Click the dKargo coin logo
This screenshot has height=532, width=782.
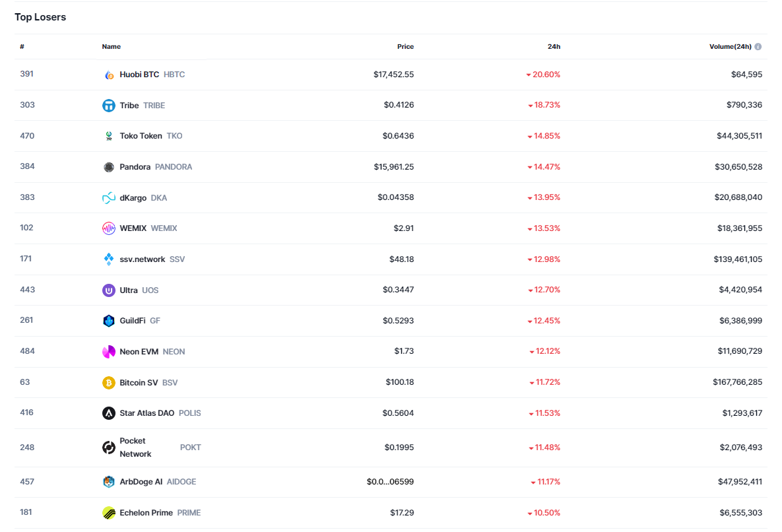[x=109, y=198]
